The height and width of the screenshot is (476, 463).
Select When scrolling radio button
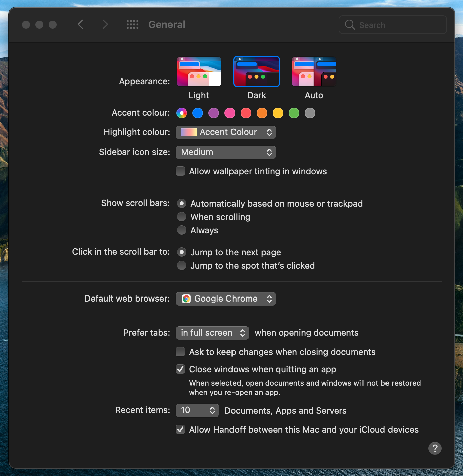(x=182, y=217)
